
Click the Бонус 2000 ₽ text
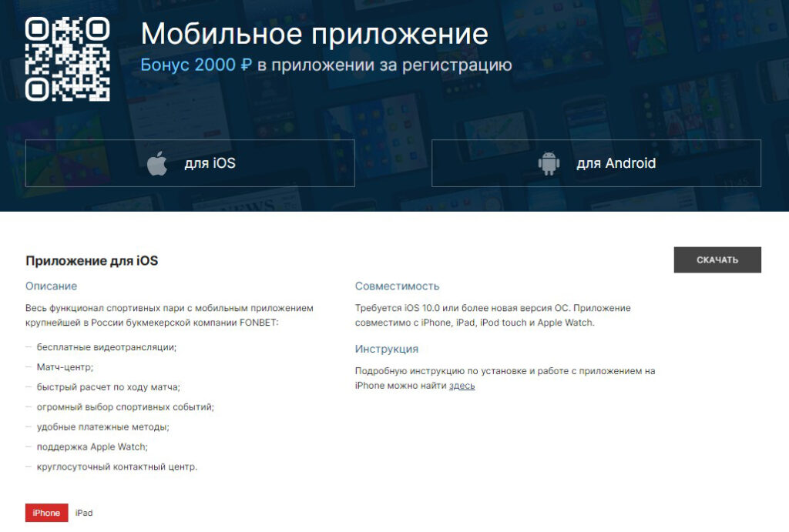tap(196, 65)
